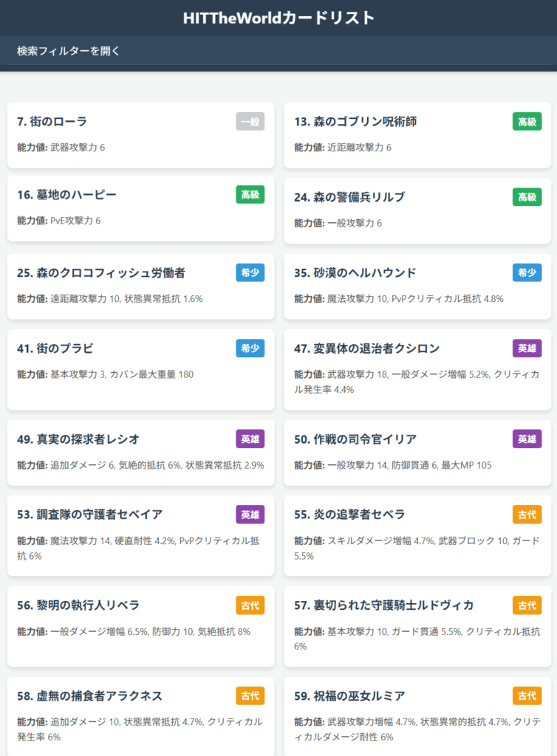Select card 50. 作戦の司令官イリア

tap(355, 439)
